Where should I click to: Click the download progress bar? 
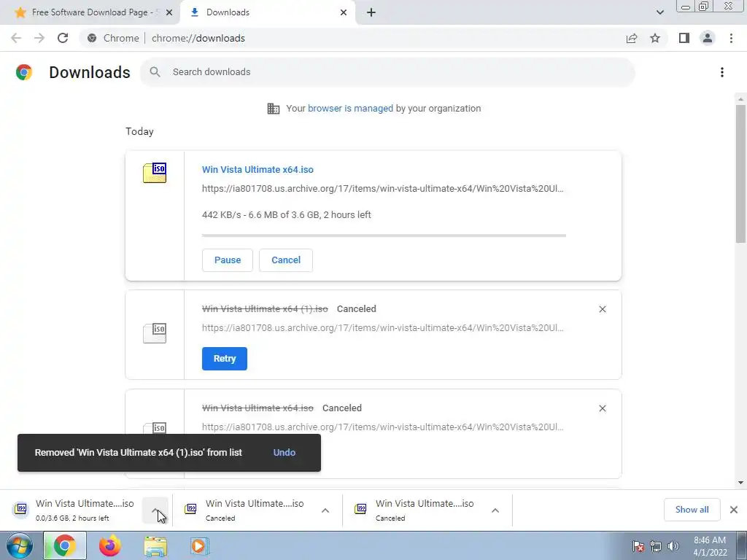384,236
